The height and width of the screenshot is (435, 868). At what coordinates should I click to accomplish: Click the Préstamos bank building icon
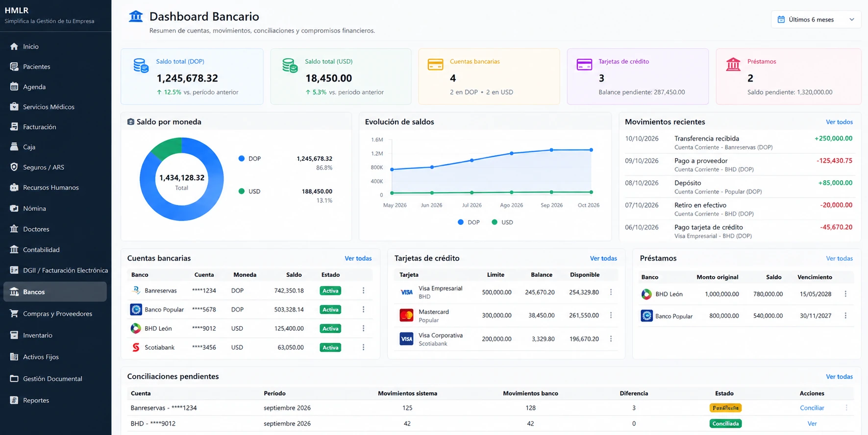click(x=733, y=65)
